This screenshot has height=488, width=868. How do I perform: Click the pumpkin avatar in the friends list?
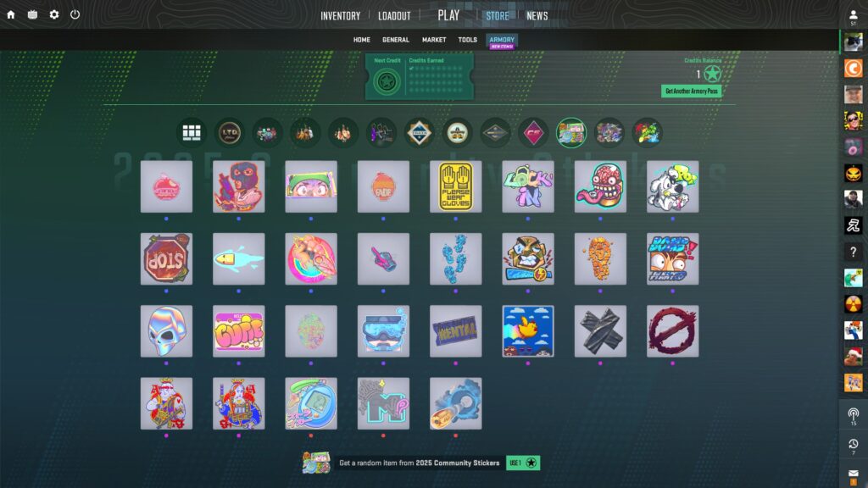(853, 174)
